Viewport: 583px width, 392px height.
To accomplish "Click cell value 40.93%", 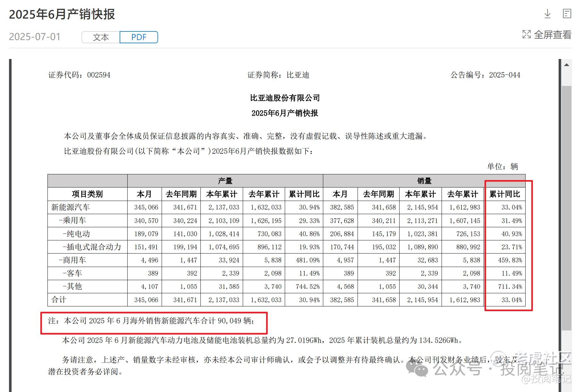I will 512,234.
